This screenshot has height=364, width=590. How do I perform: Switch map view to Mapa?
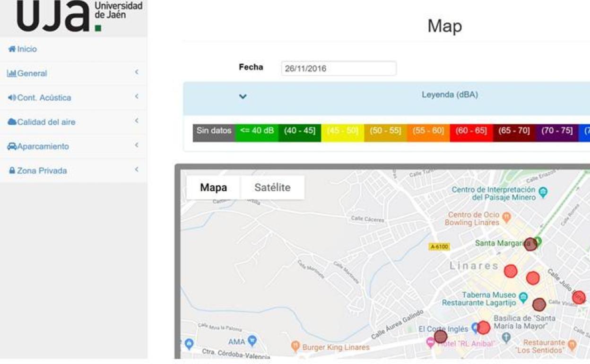tap(213, 187)
